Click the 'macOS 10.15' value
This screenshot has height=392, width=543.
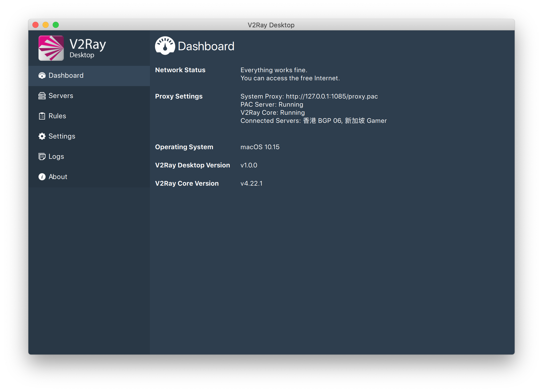click(260, 147)
